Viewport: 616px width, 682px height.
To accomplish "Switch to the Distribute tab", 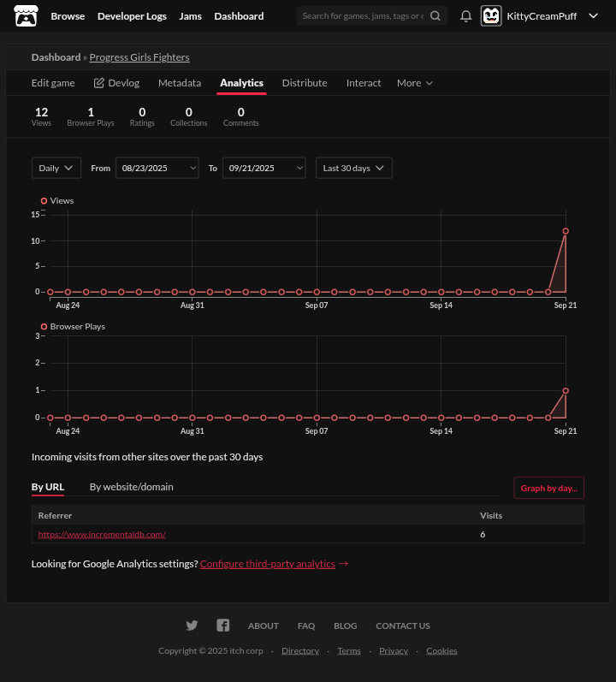I will click(305, 83).
